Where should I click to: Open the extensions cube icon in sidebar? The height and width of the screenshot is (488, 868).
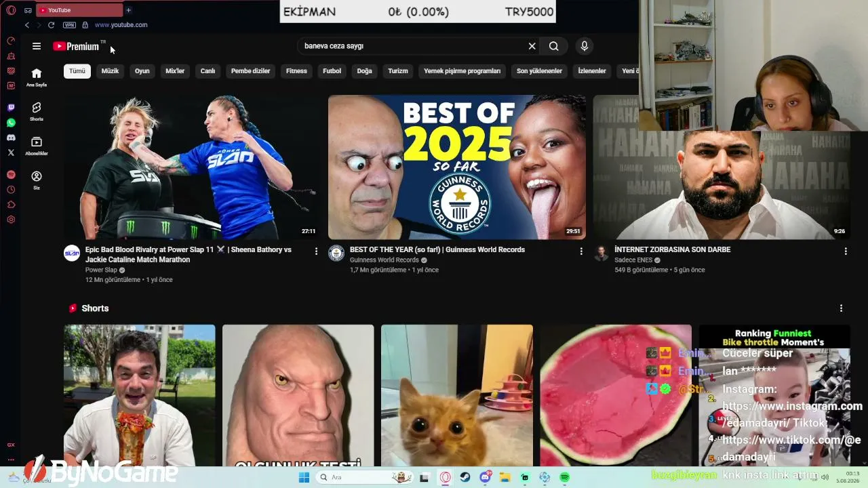11,205
